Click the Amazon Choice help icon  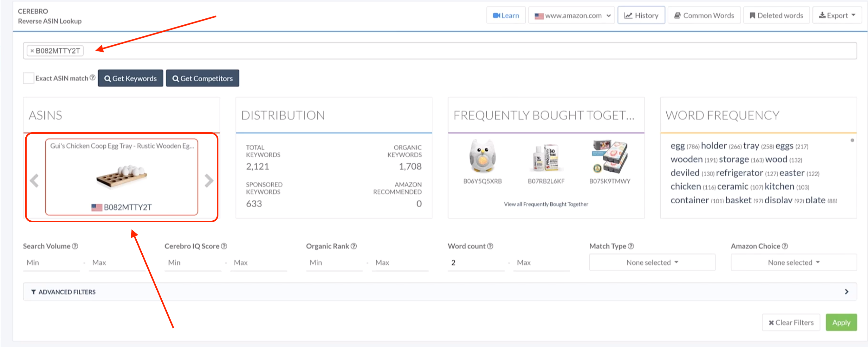point(785,246)
